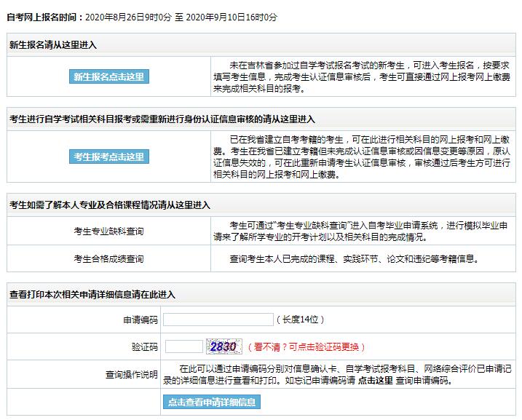Refresh the 2830 captcha image
This screenshot has width=522, height=420.
[224, 346]
